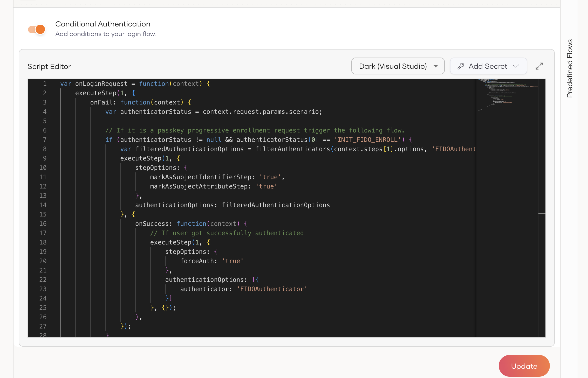The width and height of the screenshot is (588, 378).
Task: Click the 'Conditional Authentication' title
Action: (x=103, y=24)
